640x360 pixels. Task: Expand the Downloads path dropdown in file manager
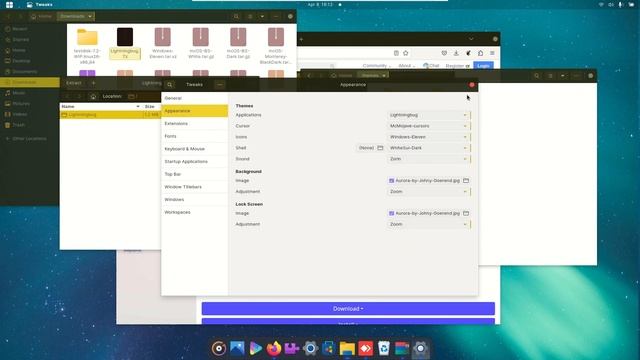coord(89,16)
